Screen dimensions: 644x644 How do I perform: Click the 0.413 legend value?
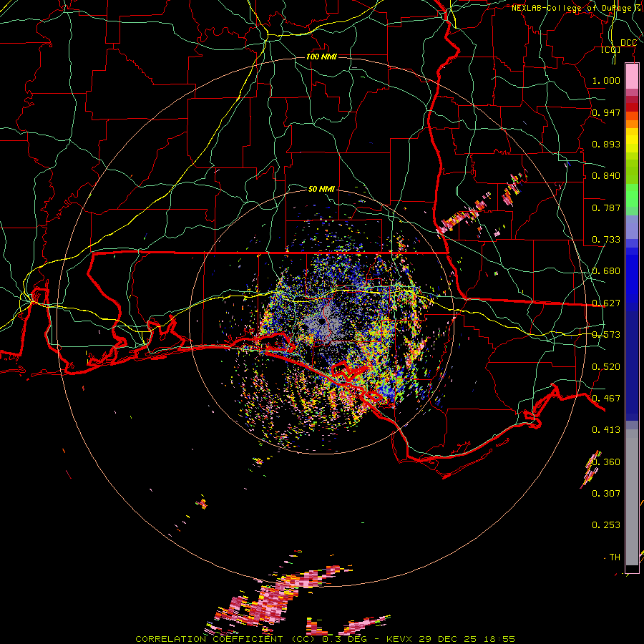pos(606,430)
